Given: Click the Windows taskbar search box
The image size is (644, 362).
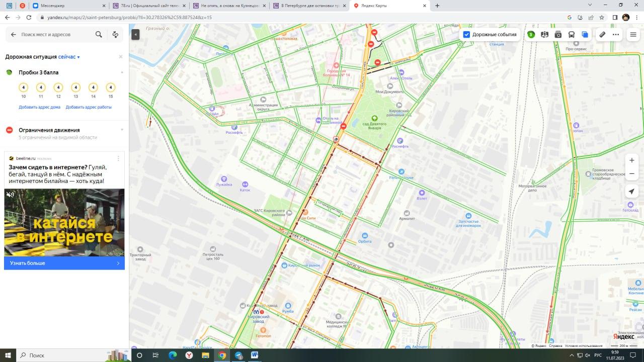Looking at the screenshot, I should tap(73, 355).
